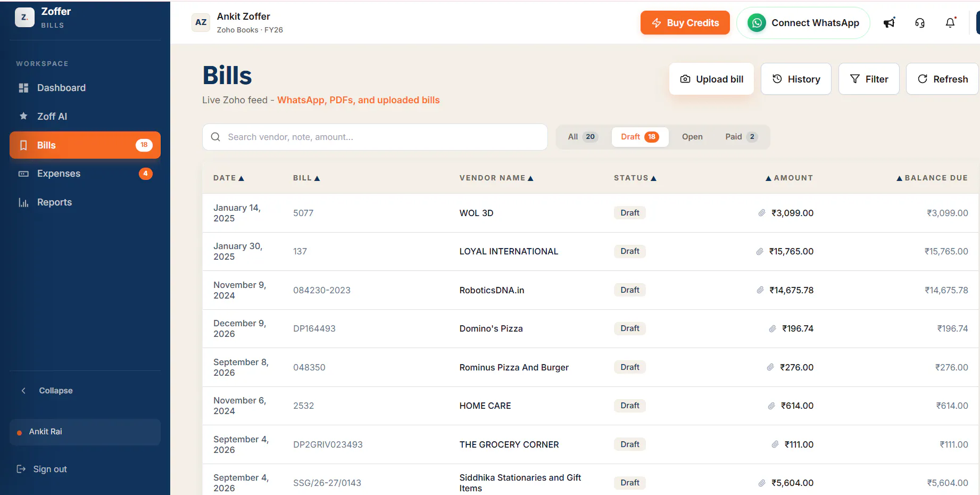
Task: Click amount ₹14,675.78
Action: 792,290
